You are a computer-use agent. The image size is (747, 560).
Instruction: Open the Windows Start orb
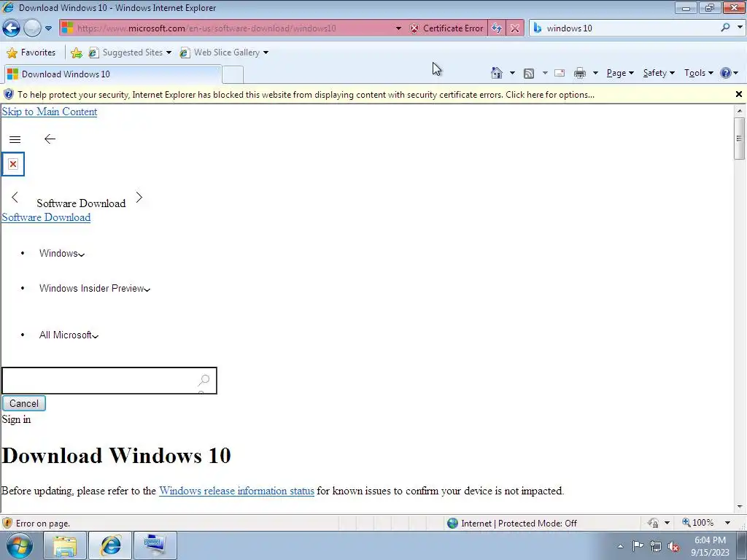pyautogui.click(x=20, y=545)
